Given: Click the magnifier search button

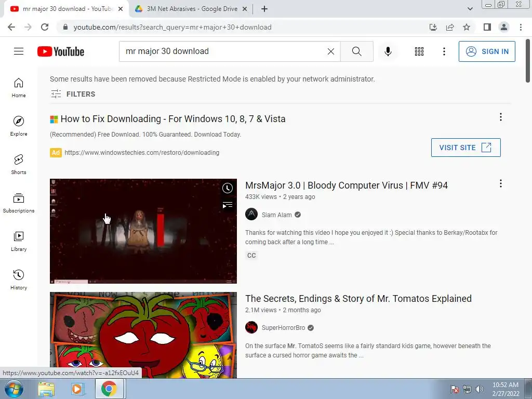Looking at the screenshot, I should point(356,51).
